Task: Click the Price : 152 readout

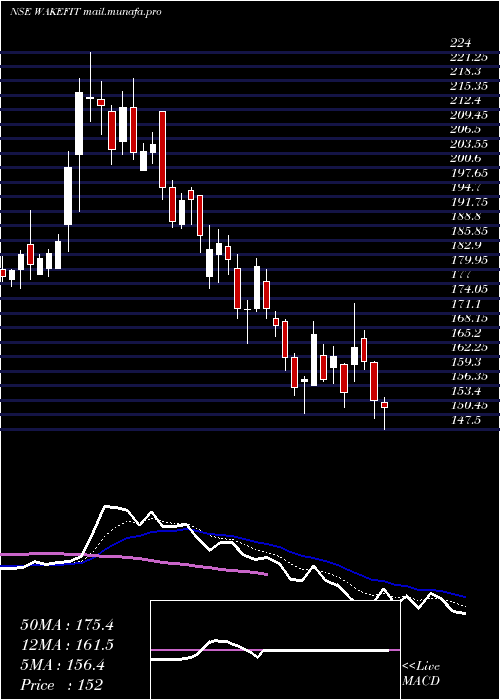Action: pos(62,685)
